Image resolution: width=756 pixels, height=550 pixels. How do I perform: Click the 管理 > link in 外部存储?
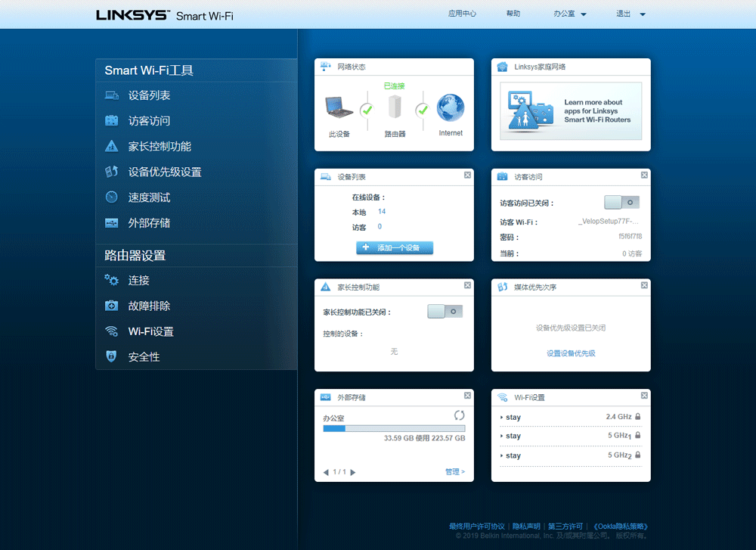tap(455, 472)
